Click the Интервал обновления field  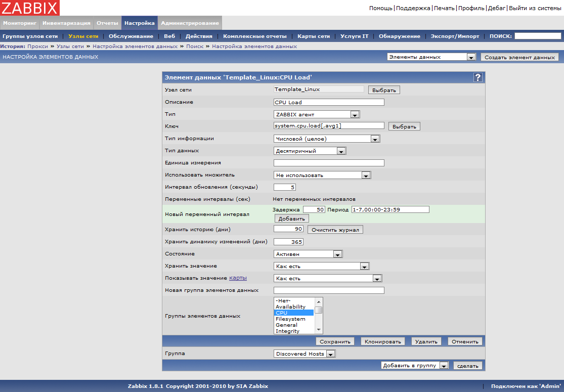[284, 187]
